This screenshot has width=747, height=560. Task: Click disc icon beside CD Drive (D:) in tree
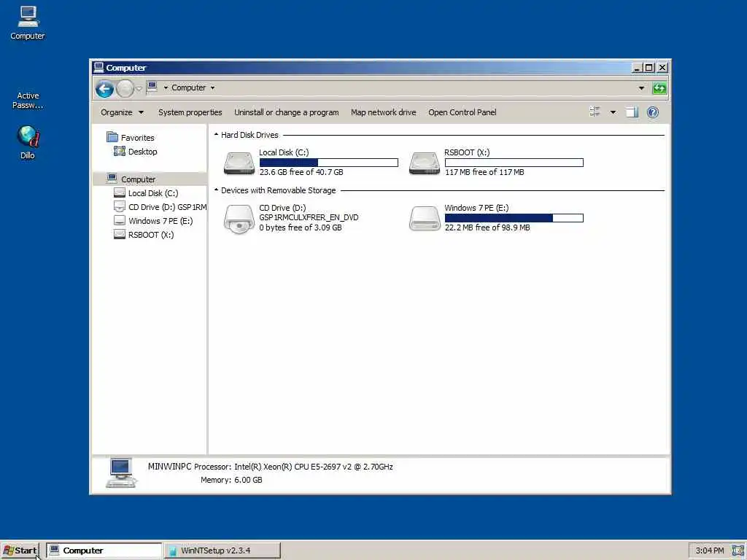click(x=120, y=206)
